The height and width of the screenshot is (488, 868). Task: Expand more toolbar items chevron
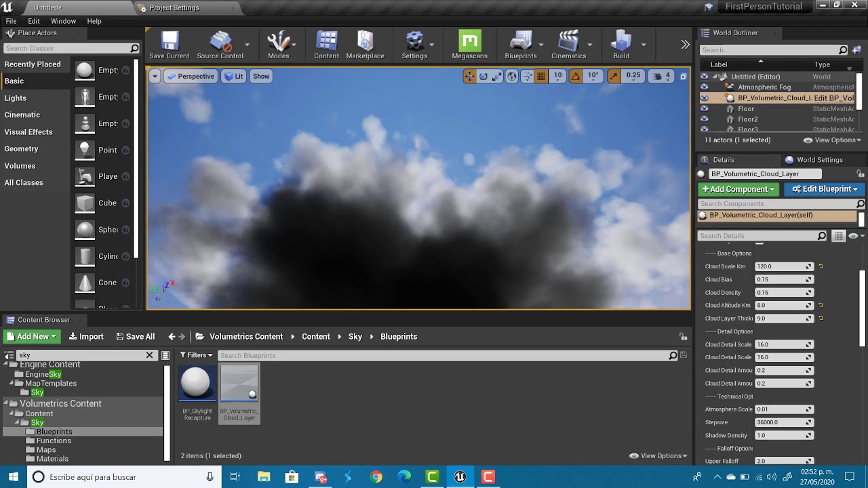685,45
